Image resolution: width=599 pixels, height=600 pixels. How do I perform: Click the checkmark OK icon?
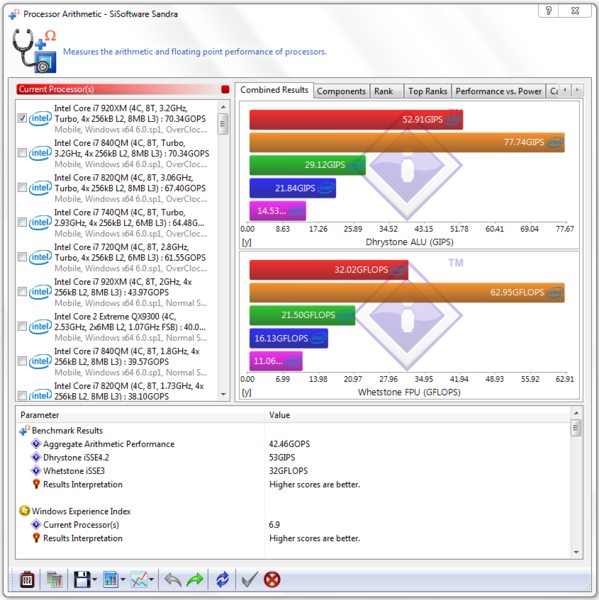[x=250, y=579]
